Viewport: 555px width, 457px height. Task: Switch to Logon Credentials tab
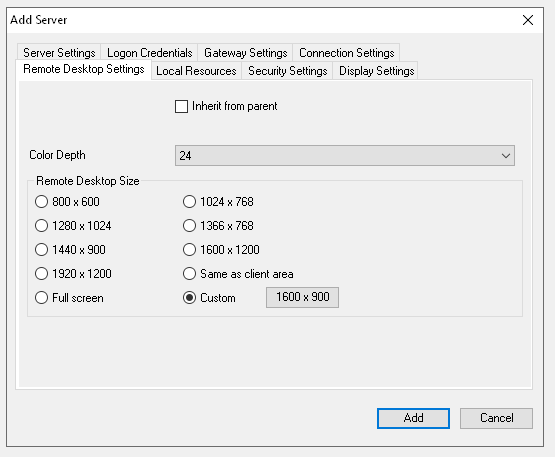(149, 53)
